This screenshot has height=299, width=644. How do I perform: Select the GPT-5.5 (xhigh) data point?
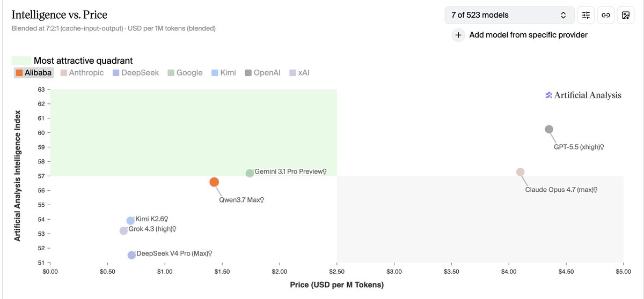548,129
